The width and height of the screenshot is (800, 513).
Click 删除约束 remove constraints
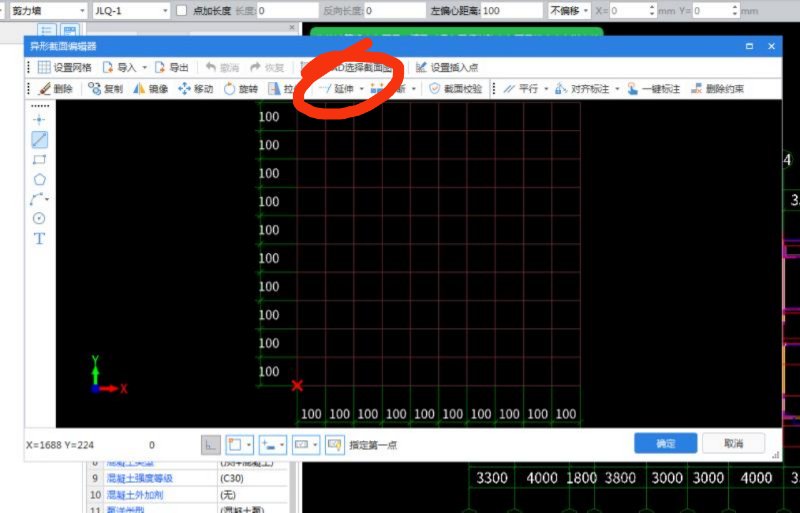click(x=717, y=89)
